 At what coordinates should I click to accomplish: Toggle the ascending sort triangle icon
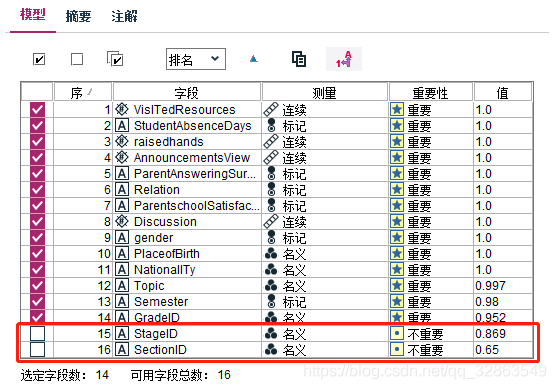pos(254,59)
